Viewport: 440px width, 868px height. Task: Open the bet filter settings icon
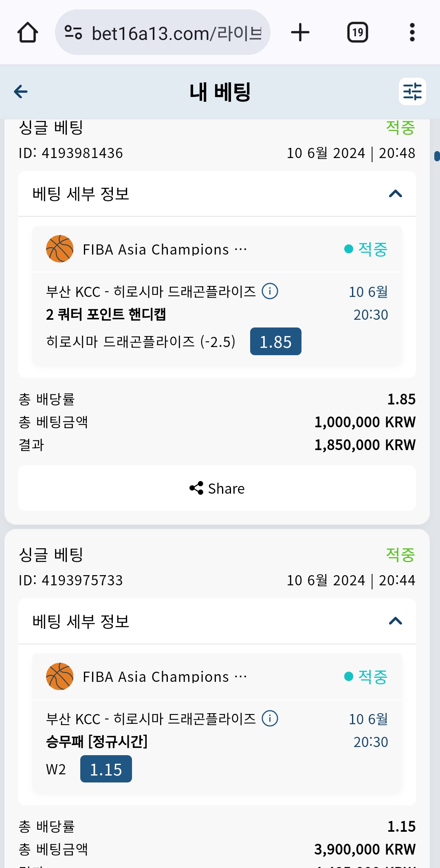412,92
